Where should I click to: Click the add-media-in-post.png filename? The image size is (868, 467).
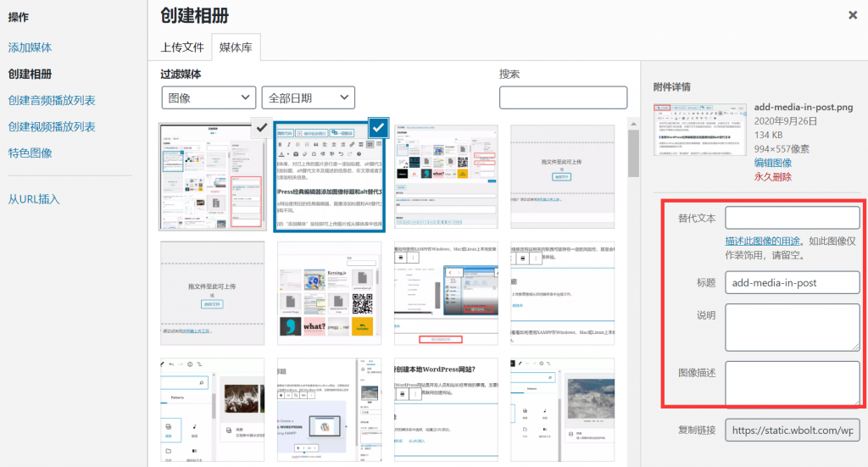click(x=804, y=107)
